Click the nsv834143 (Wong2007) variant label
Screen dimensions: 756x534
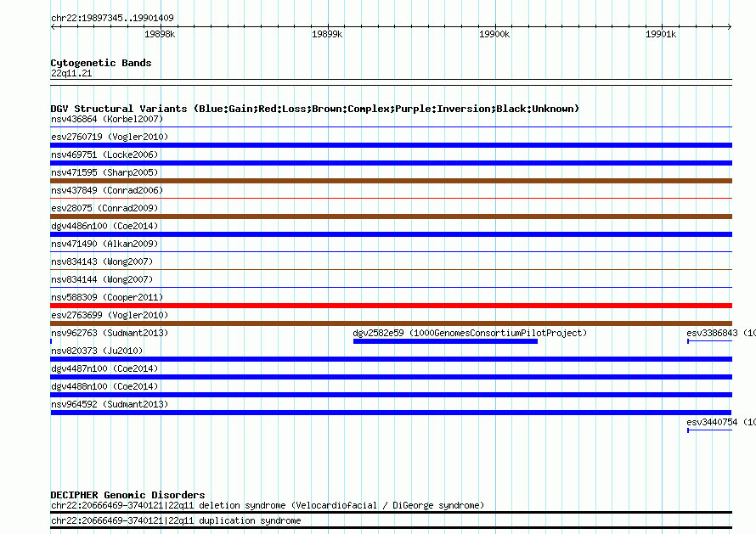102,261
